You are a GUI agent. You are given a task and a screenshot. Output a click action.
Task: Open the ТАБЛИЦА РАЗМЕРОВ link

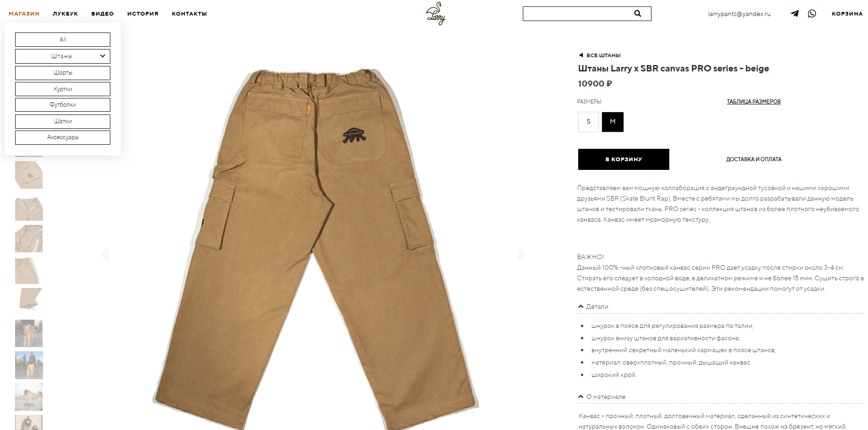pos(754,102)
